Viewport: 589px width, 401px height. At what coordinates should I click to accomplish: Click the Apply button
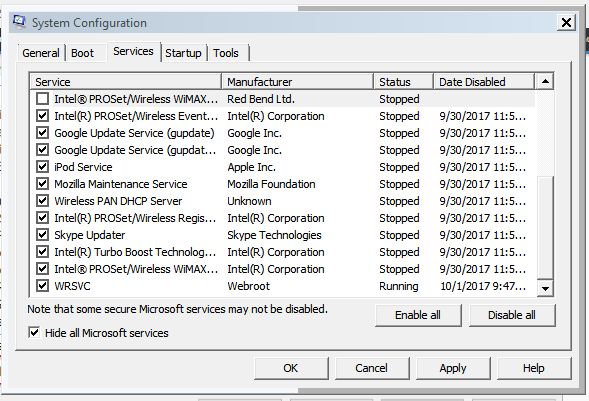[453, 368]
